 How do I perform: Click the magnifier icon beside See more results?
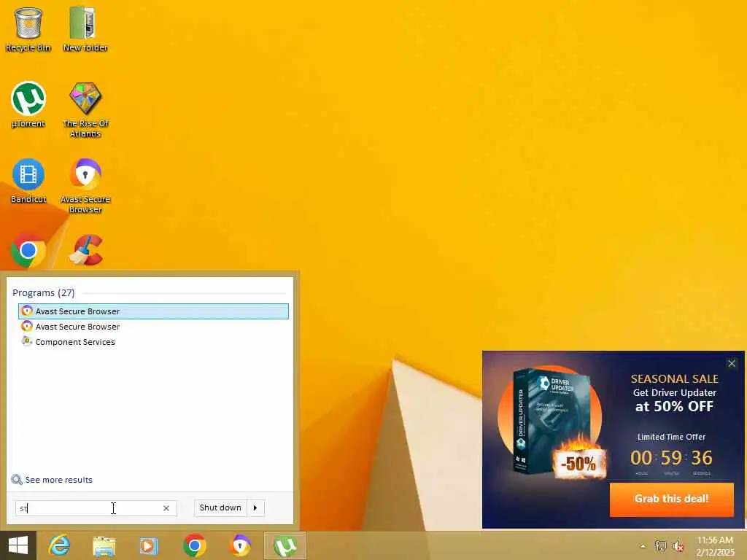click(17, 480)
